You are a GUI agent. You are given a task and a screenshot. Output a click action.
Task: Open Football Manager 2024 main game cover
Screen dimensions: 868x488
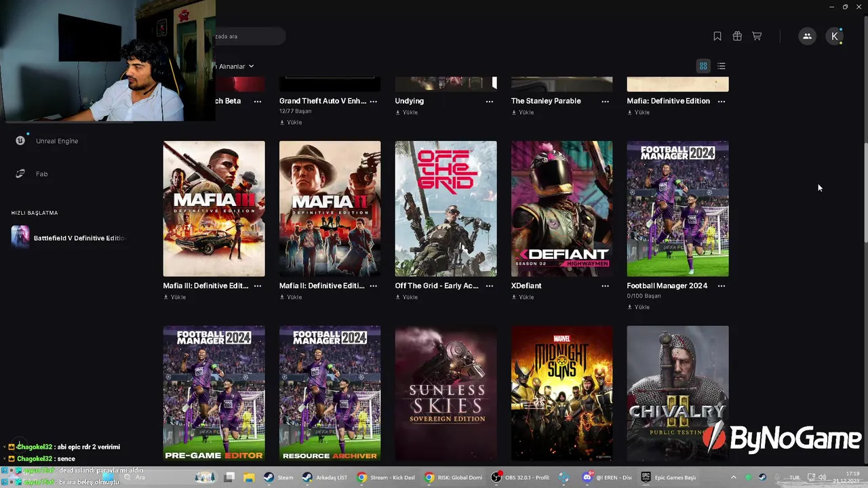pos(678,209)
